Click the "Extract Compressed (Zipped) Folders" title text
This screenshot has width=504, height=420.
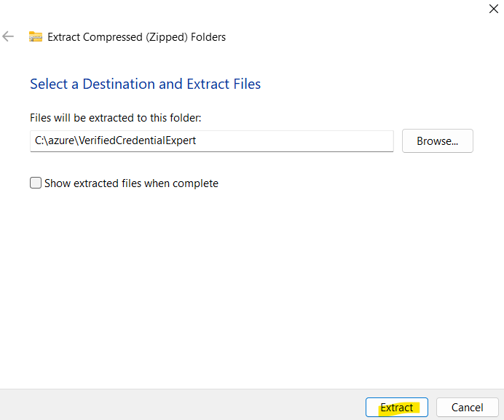pyautogui.click(x=137, y=37)
